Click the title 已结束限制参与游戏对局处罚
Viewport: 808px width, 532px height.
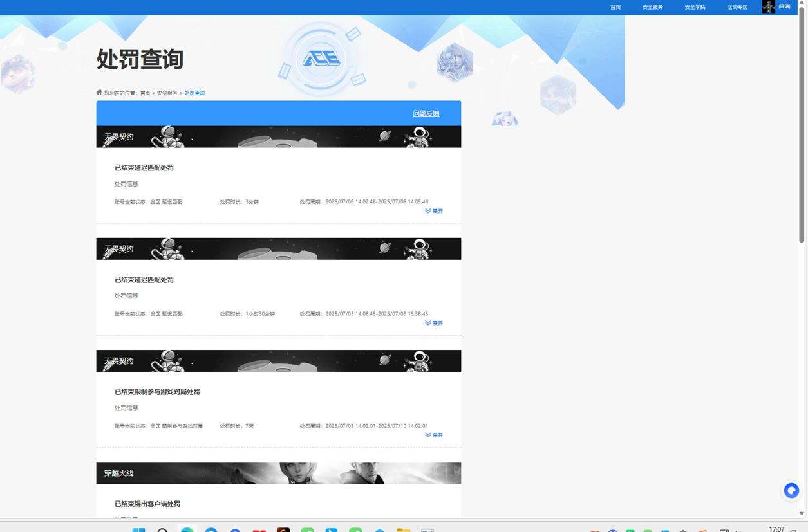[157, 392]
